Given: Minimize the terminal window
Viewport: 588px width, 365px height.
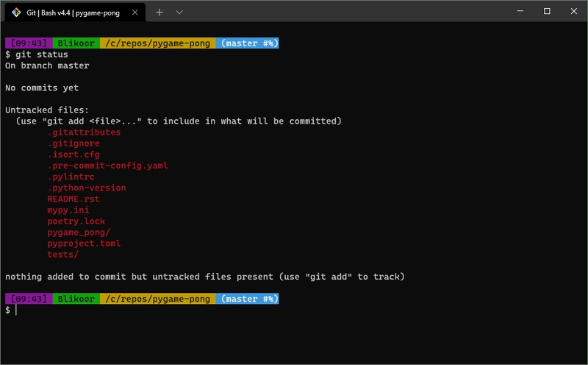Looking at the screenshot, I should pos(520,11).
